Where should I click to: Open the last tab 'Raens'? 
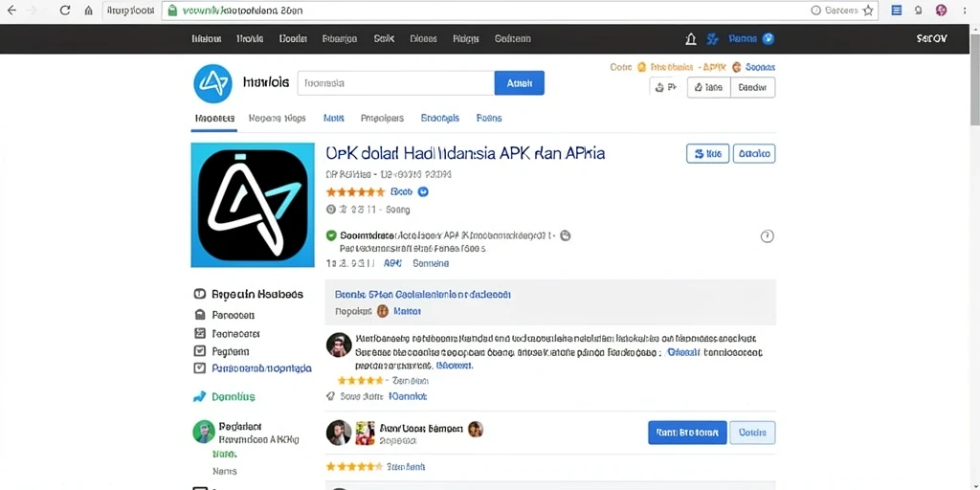[489, 118]
